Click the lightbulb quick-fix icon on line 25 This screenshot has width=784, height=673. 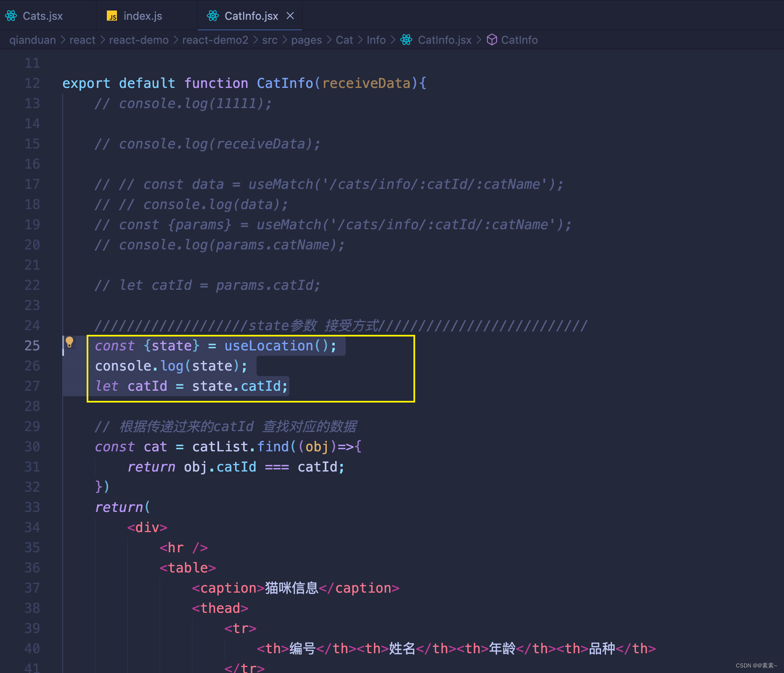(69, 342)
